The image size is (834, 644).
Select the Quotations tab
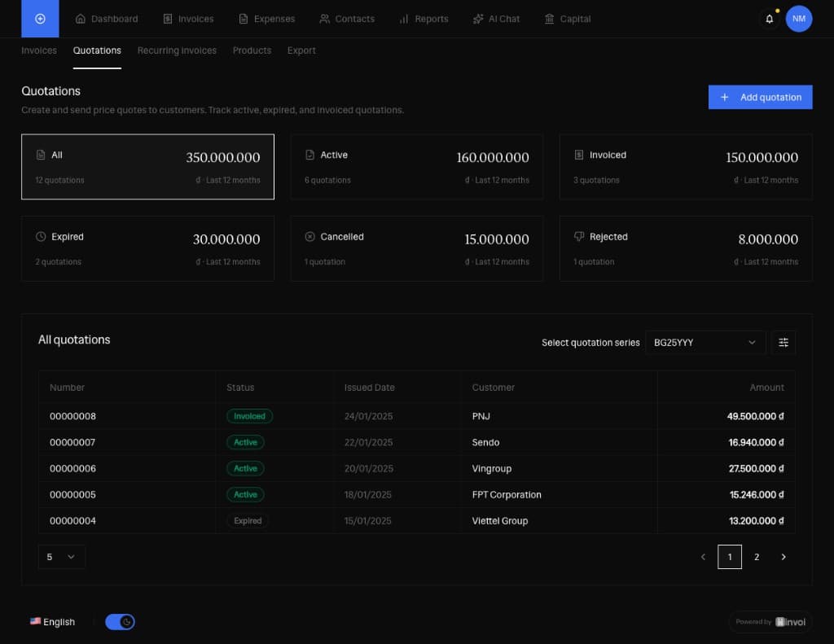tap(97, 50)
